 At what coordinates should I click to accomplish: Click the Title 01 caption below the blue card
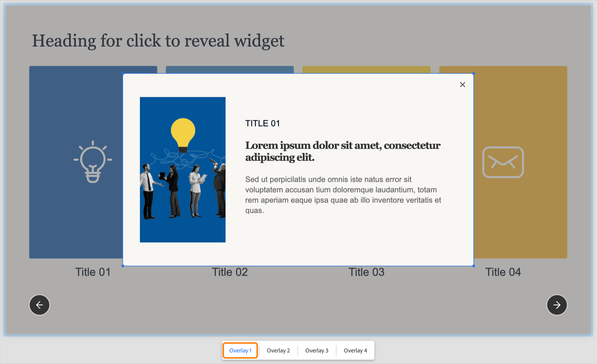coord(93,272)
